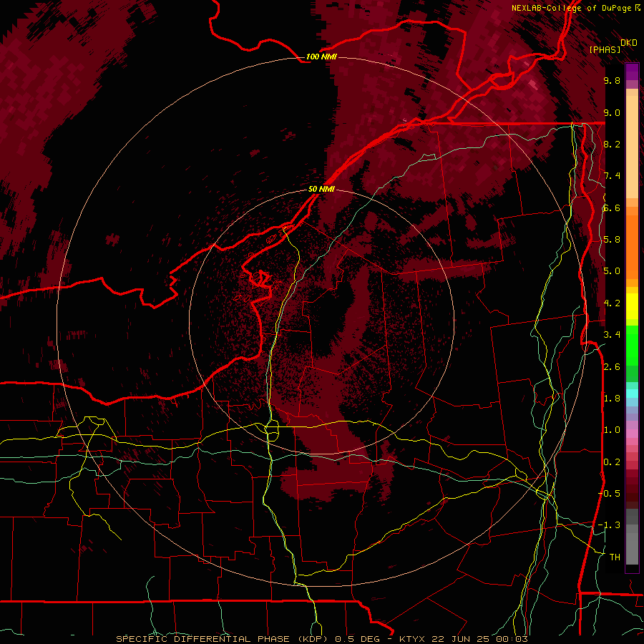Click the SPECIFIC DIFFERENTIAL PHASE (KDP) caption
The image size is (644, 644).
[x=223, y=639]
